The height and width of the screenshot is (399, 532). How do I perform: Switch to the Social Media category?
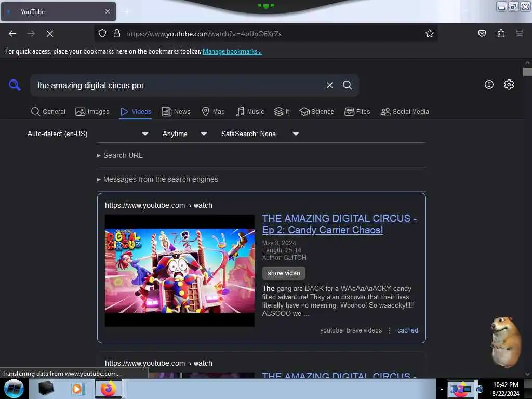pos(405,112)
